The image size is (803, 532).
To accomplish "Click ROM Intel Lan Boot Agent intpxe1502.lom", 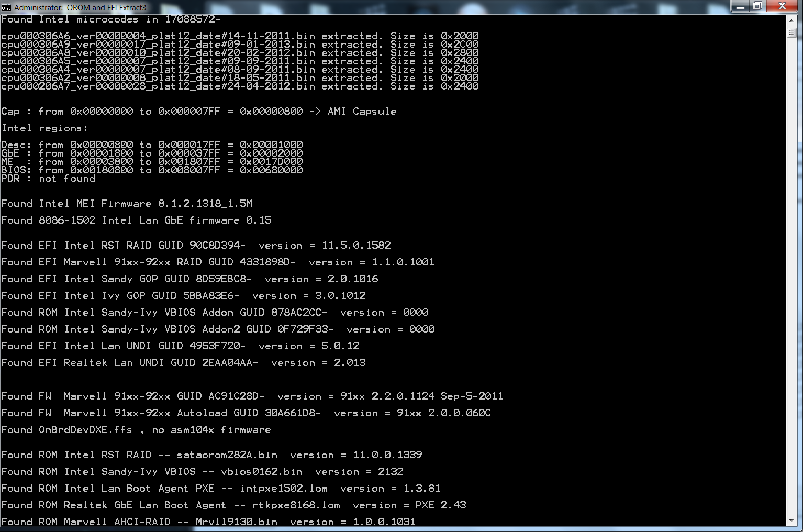I will tap(221, 489).
